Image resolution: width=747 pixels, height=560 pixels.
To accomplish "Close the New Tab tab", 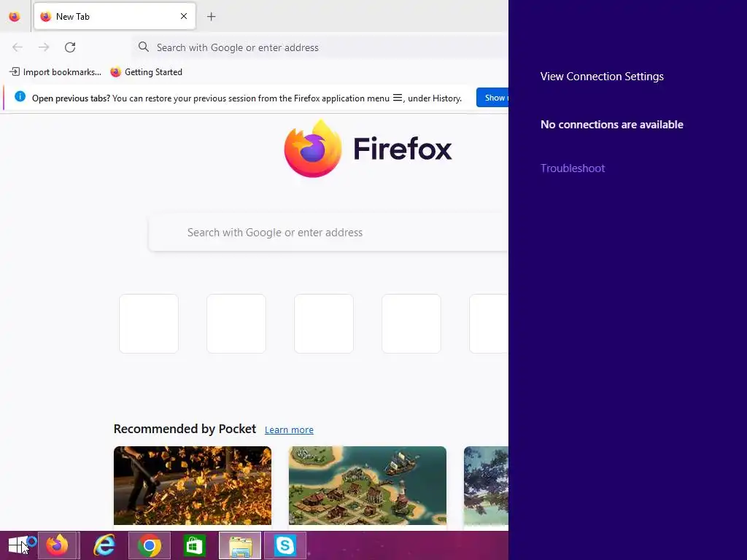I will tap(184, 16).
